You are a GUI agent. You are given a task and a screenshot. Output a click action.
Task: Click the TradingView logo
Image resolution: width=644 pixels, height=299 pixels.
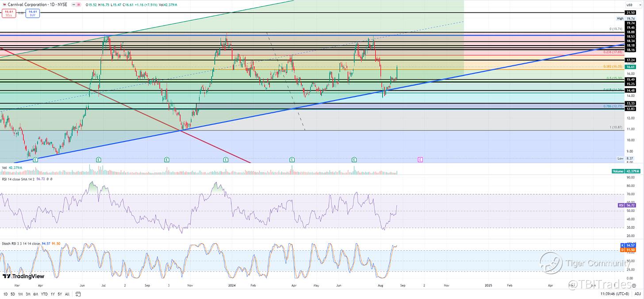click(23, 276)
